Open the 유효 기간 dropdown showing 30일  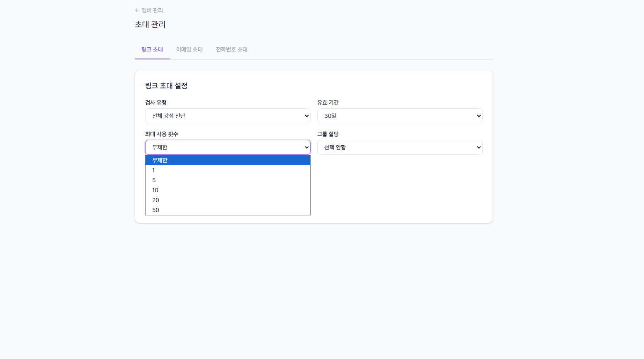click(399, 116)
